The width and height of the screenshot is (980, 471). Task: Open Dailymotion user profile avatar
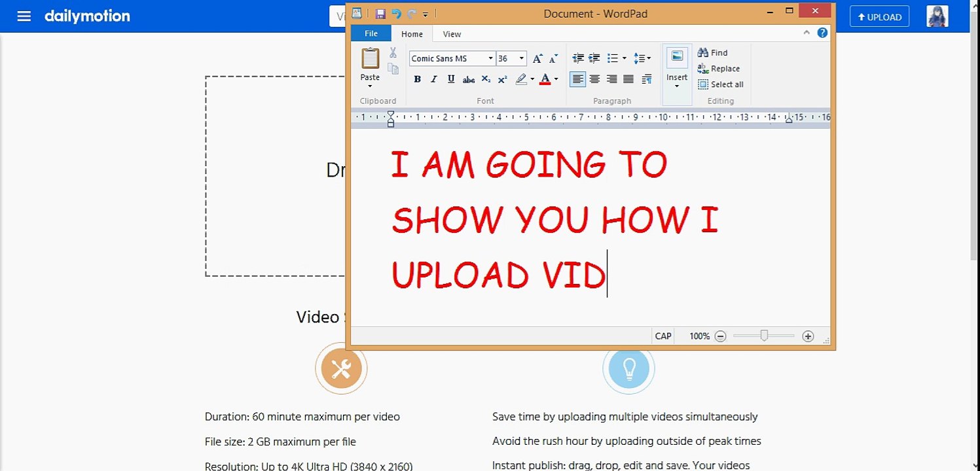tap(937, 16)
